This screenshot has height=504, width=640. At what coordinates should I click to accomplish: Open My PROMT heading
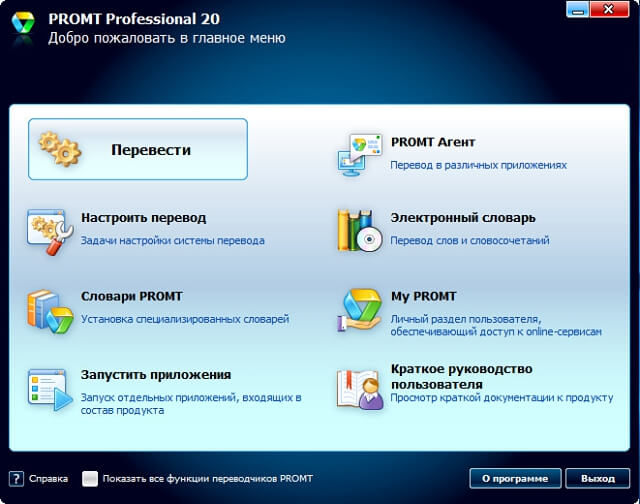coord(423,296)
